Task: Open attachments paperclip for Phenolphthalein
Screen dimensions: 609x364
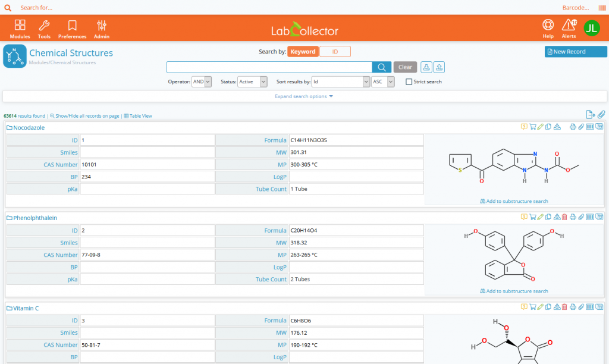Action: point(581,216)
